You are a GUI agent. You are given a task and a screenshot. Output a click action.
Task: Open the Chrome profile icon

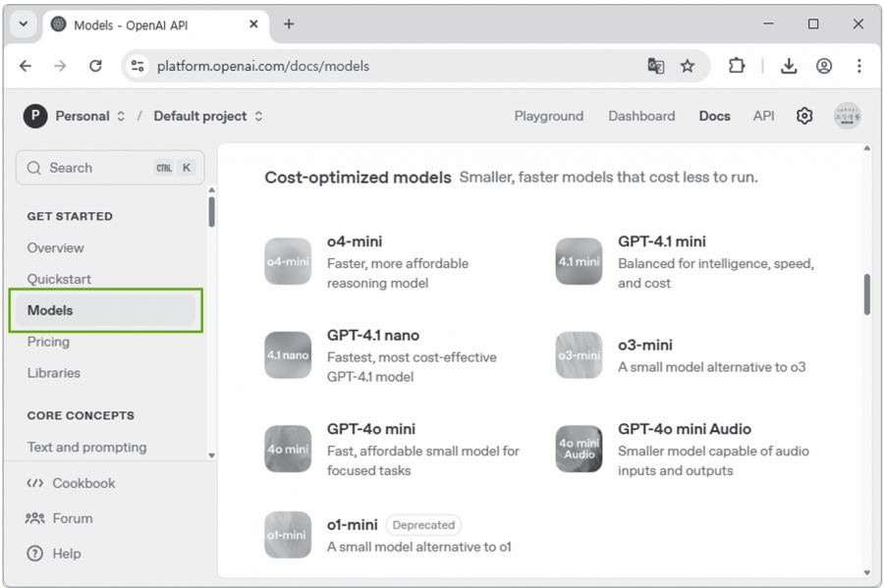click(x=824, y=66)
